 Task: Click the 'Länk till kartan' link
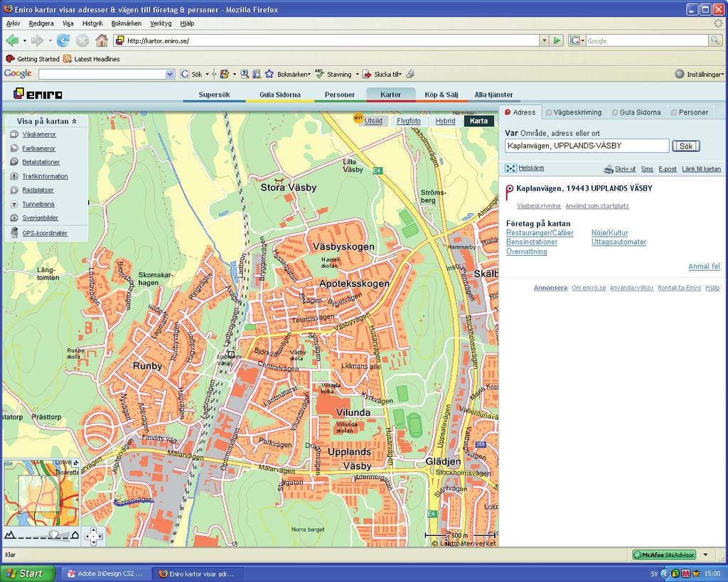point(701,169)
